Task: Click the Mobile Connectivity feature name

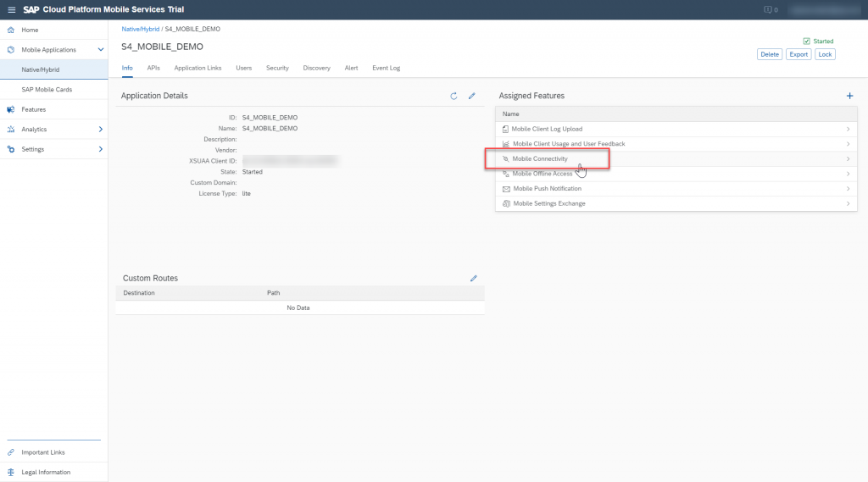Action: coord(540,158)
